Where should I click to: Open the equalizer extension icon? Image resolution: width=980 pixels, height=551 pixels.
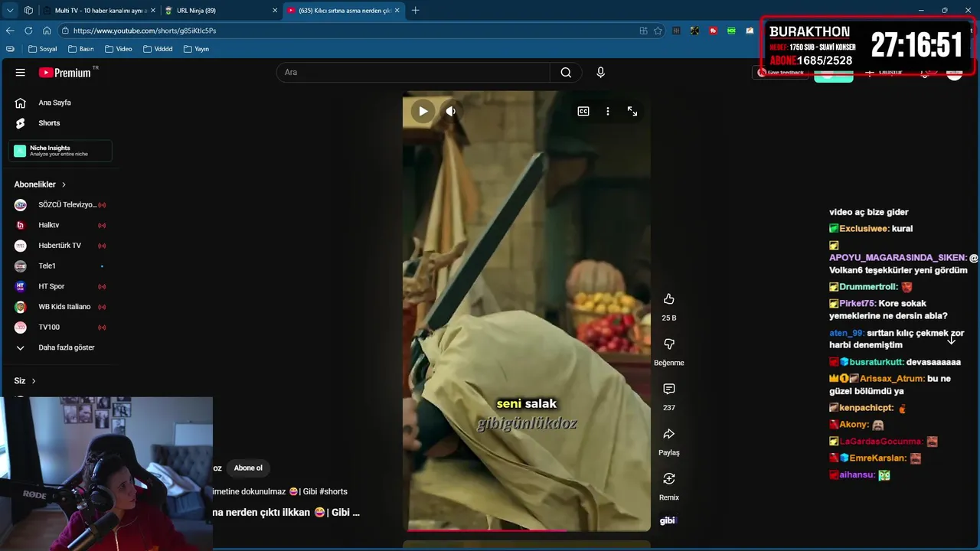coord(677,31)
